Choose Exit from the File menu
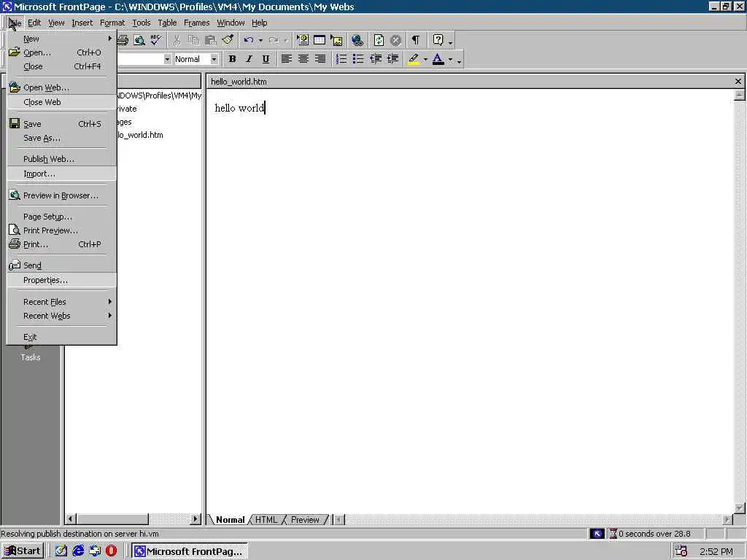 [x=62, y=337]
